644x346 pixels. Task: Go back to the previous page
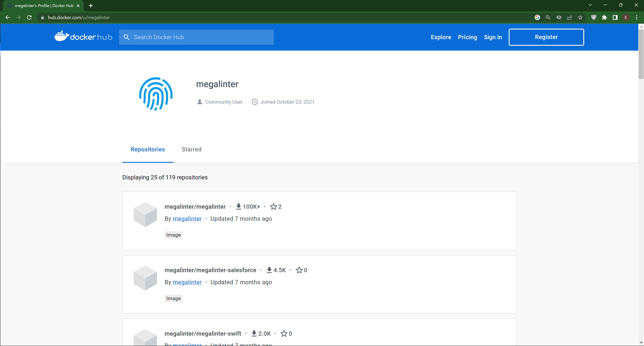coord(8,17)
